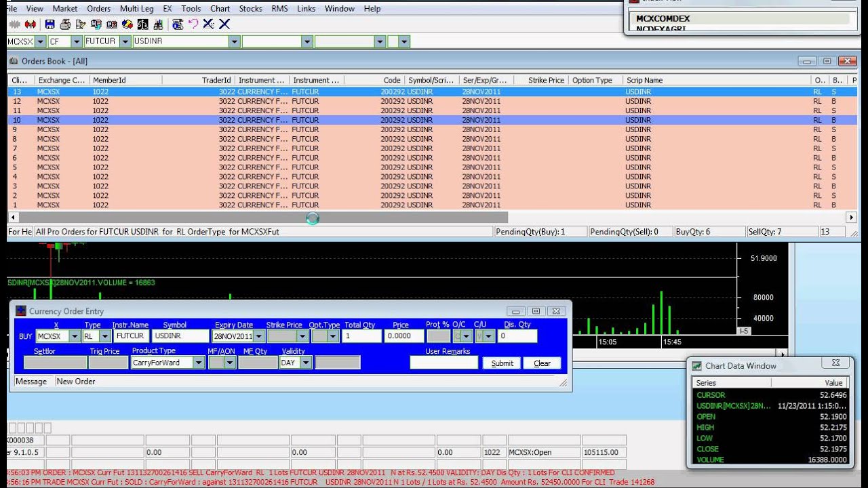The image size is (868, 488).
Task: Expand the Type RL dropdown in order entry
Action: 104,336
